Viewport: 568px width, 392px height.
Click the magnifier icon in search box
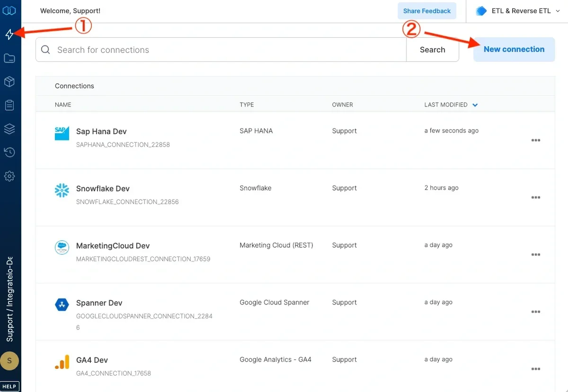pyautogui.click(x=45, y=50)
